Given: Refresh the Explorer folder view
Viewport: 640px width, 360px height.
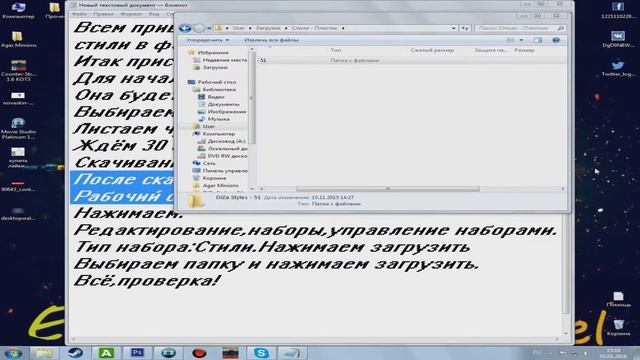Looking at the screenshot, I should click(465, 28).
